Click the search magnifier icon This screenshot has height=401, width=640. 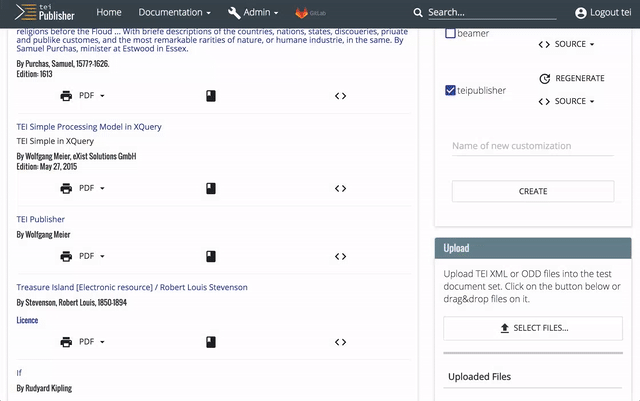418,13
